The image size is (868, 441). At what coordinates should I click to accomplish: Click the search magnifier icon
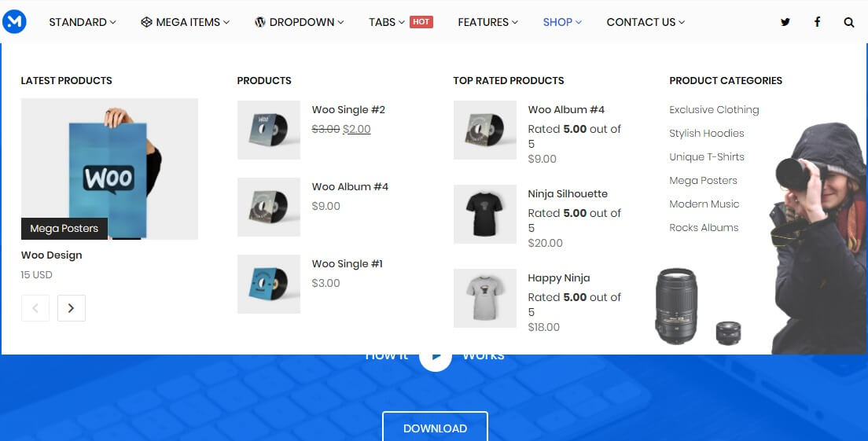click(848, 22)
